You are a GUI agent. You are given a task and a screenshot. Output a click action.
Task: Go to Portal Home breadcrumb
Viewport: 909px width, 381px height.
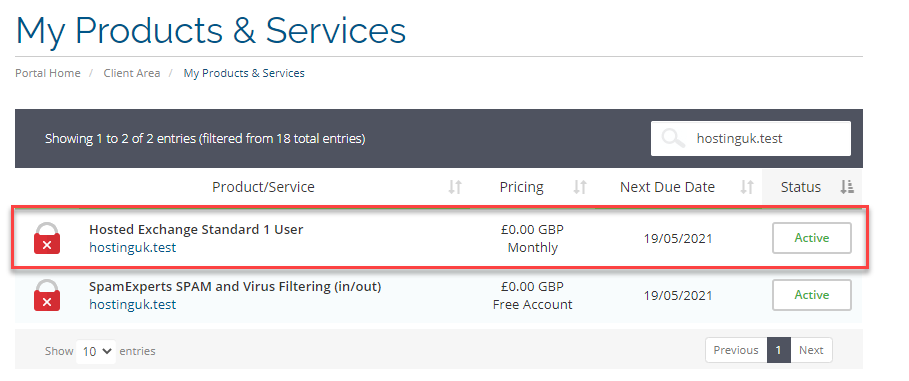pos(48,73)
